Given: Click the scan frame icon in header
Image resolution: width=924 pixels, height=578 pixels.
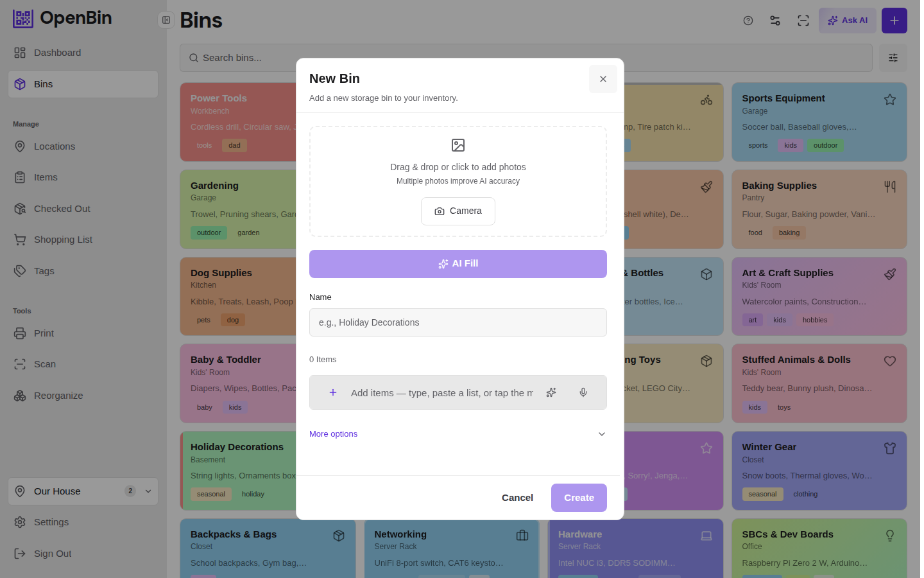Looking at the screenshot, I should (803, 21).
